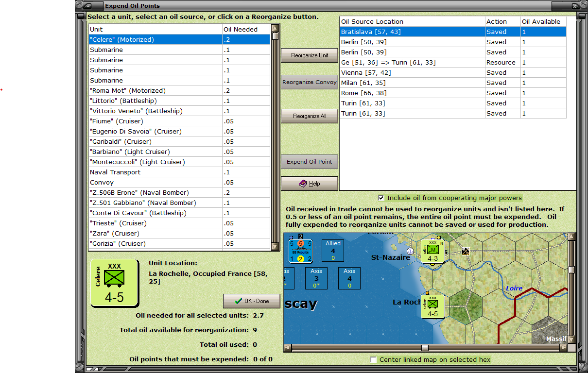Screen dimensions: 588x373
Task: Click the Reorganize Convoy button
Action: pos(310,82)
